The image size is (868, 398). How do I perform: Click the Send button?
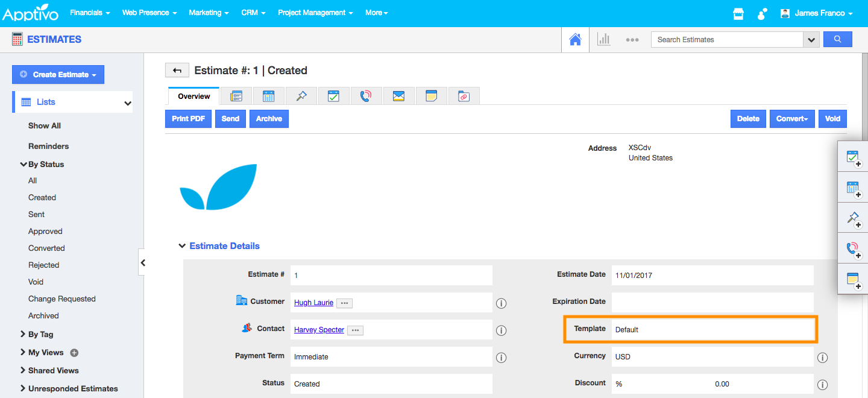(230, 119)
